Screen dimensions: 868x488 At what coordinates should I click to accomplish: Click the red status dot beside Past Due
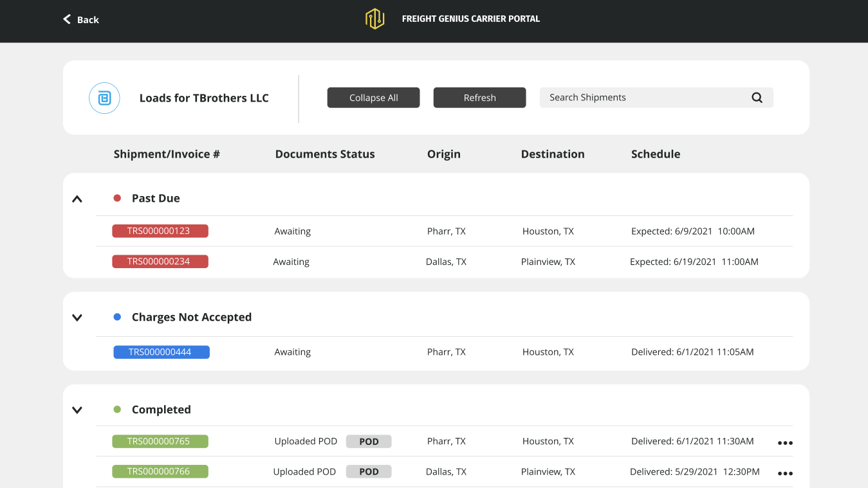pyautogui.click(x=116, y=198)
